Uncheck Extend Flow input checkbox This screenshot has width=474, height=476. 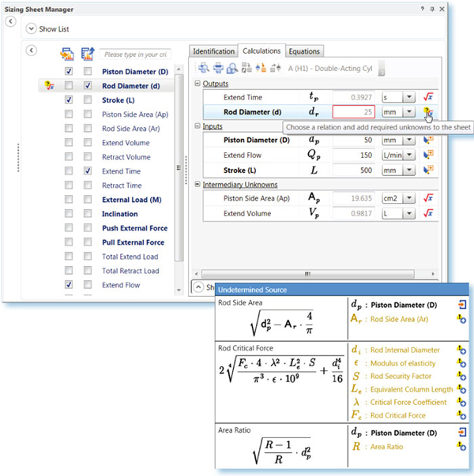[x=69, y=285]
